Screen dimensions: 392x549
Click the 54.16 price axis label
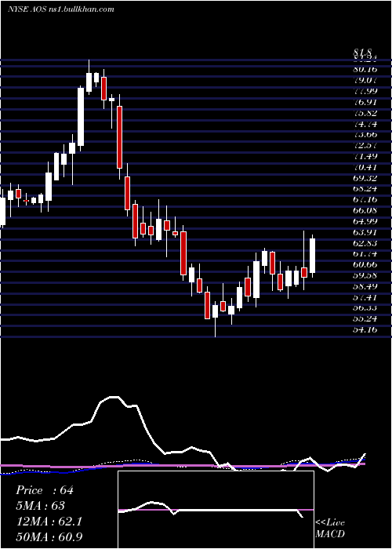365,330
